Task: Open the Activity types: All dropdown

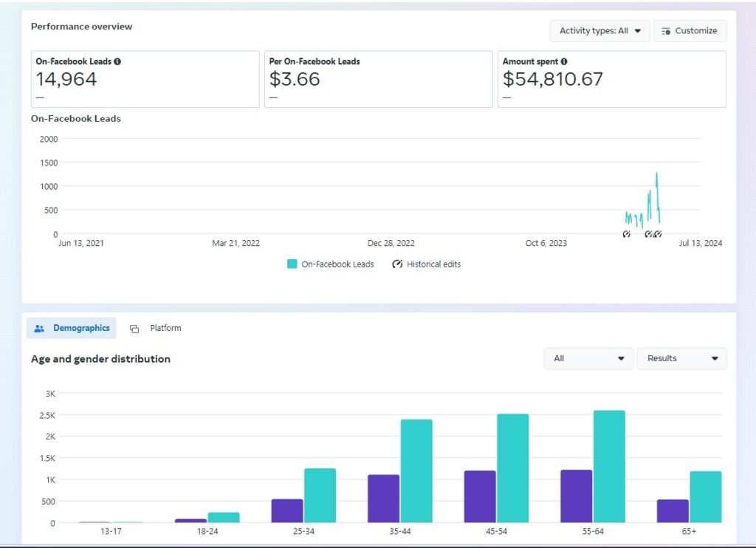Action: point(599,31)
